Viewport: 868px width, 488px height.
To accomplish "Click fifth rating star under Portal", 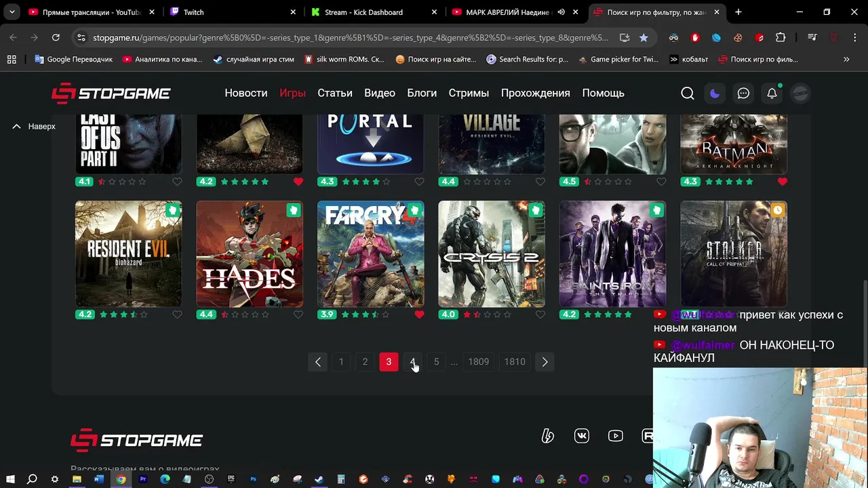I will click(x=386, y=182).
